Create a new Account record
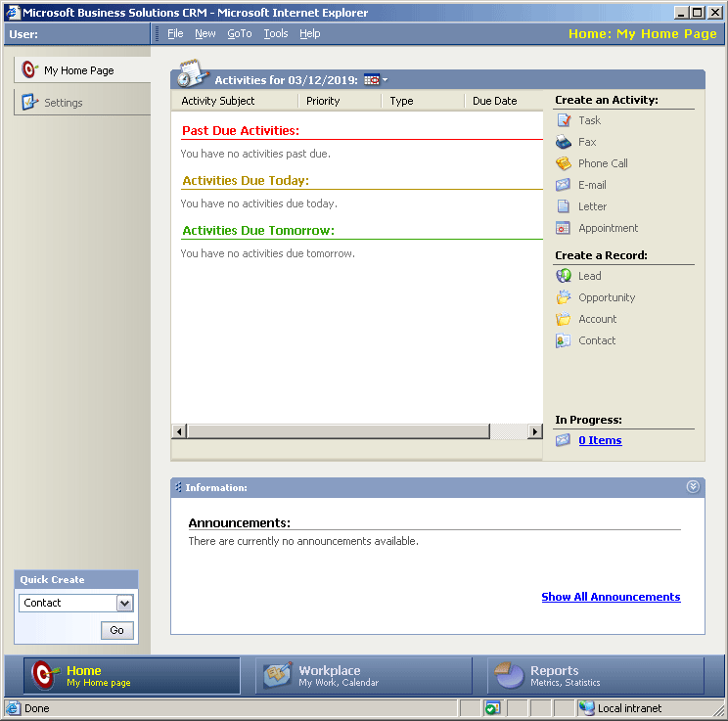728x721 pixels. 597,319
